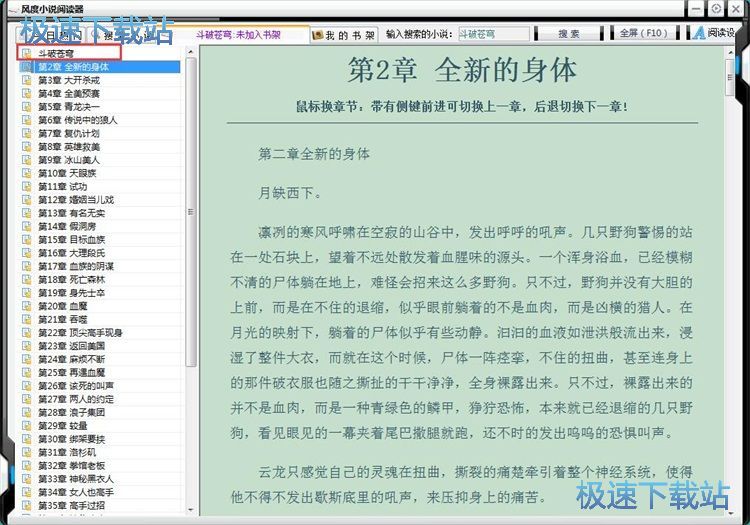
Task: Click the page icon of 第19章 身先士卒
Action: tap(27, 293)
